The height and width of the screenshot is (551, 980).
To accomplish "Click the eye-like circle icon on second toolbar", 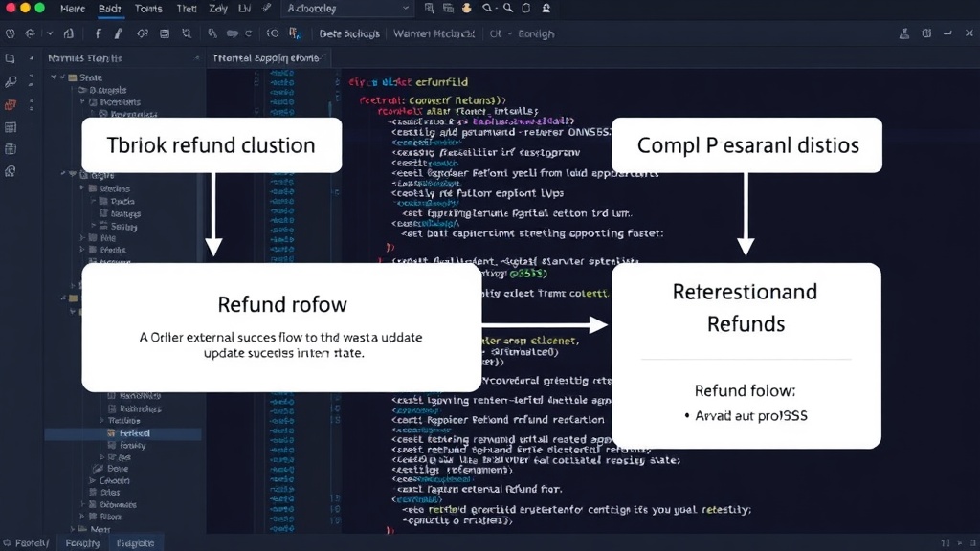I will (273, 33).
